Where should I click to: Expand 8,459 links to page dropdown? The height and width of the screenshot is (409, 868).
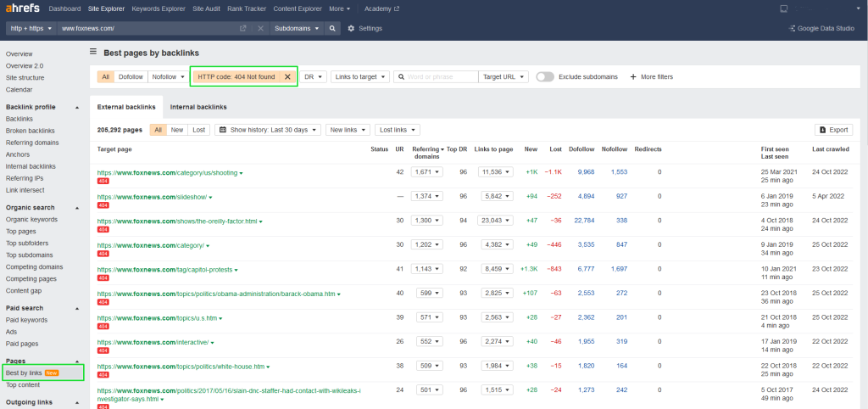click(x=497, y=269)
